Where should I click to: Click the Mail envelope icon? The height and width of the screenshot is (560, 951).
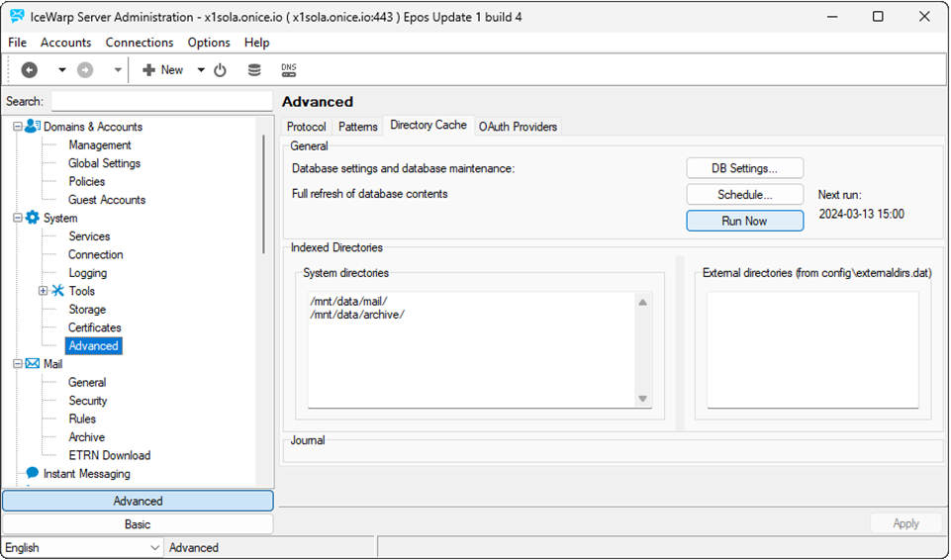[32, 364]
